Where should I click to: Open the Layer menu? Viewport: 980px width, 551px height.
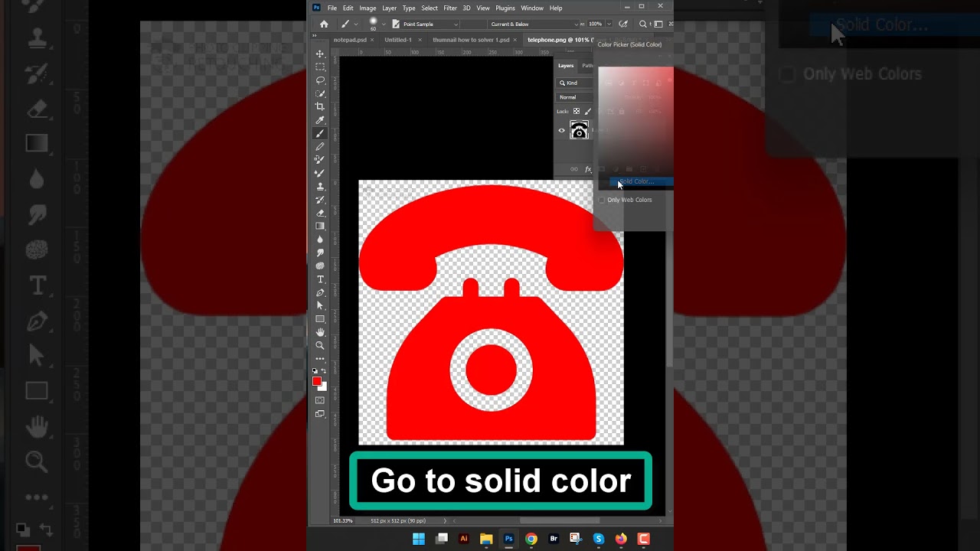[x=389, y=8]
